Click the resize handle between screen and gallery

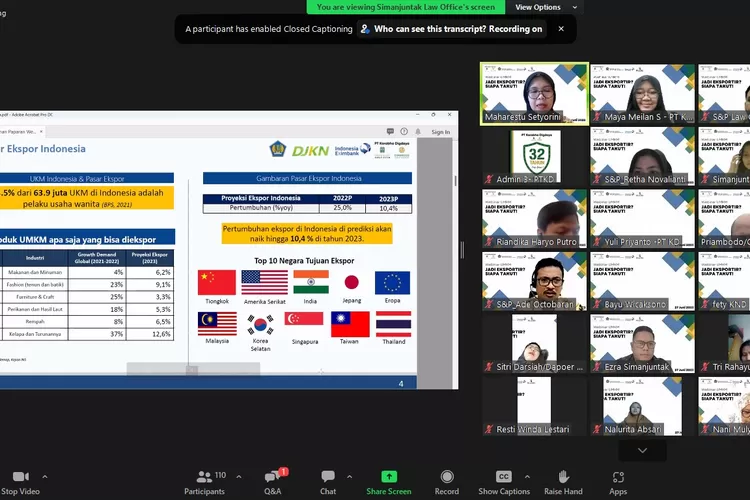(462, 250)
